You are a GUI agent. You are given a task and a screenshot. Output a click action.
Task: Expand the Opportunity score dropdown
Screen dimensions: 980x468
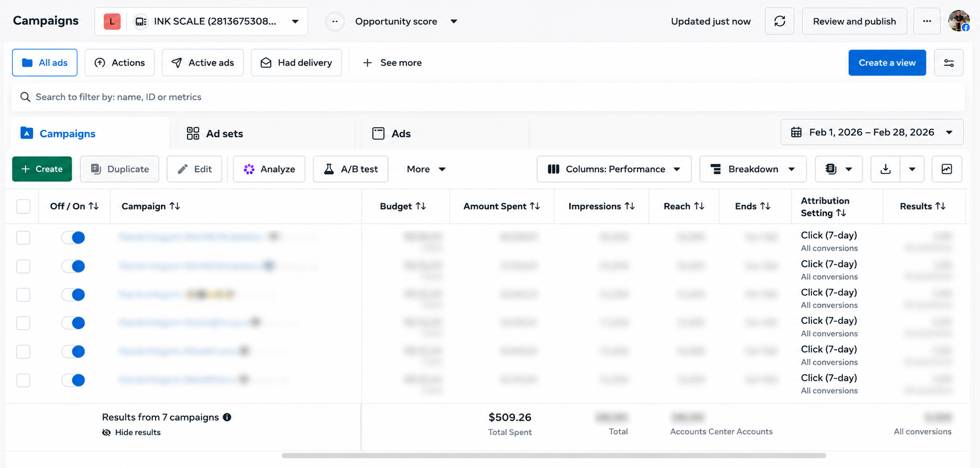point(454,22)
